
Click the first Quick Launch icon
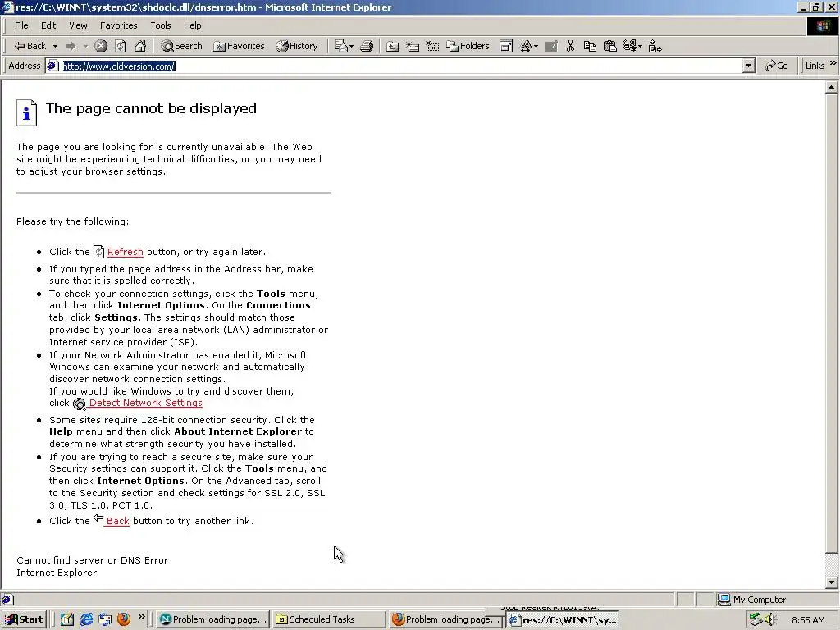coord(67,619)
